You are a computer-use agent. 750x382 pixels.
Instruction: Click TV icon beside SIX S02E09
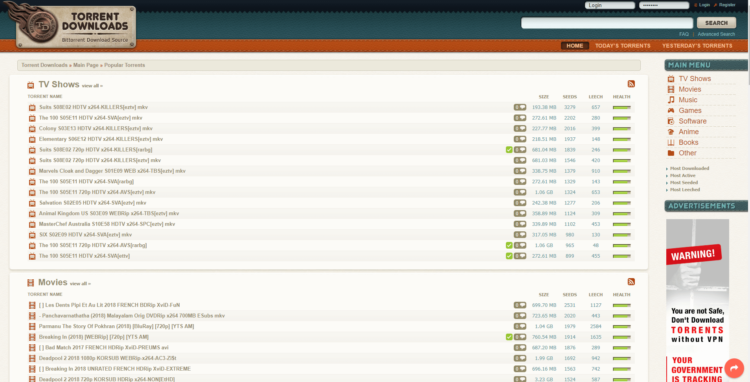point(32,235)
